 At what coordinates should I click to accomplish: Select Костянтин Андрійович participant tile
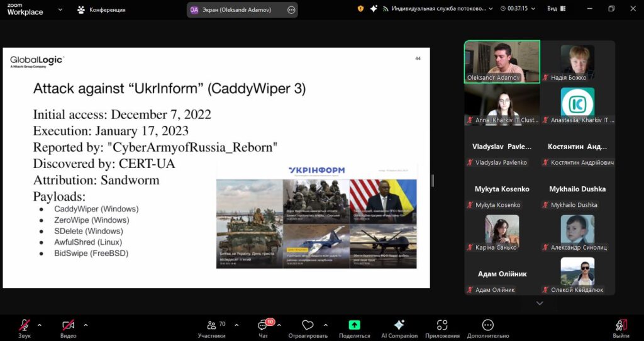click(577, 147)
